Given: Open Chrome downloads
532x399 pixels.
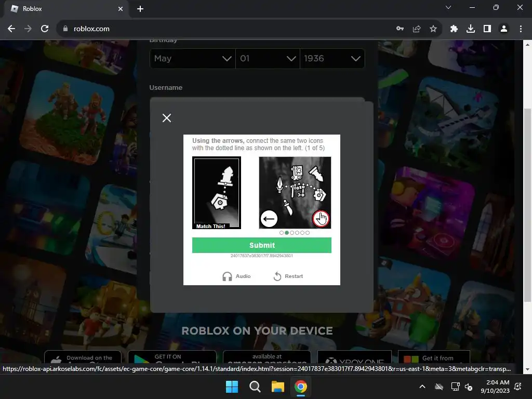Looking at the screenshot, I should click(471, 29).
